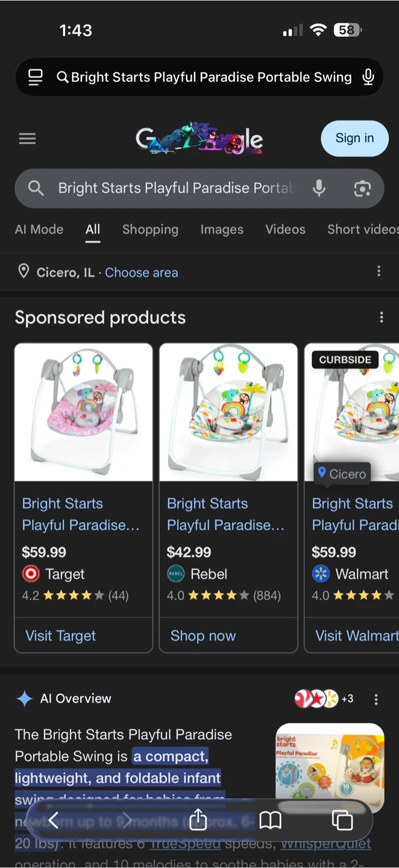Tap voice search microphone in Google search box
Viewport: 399px width, 868px height.
(x=319, y=188)
